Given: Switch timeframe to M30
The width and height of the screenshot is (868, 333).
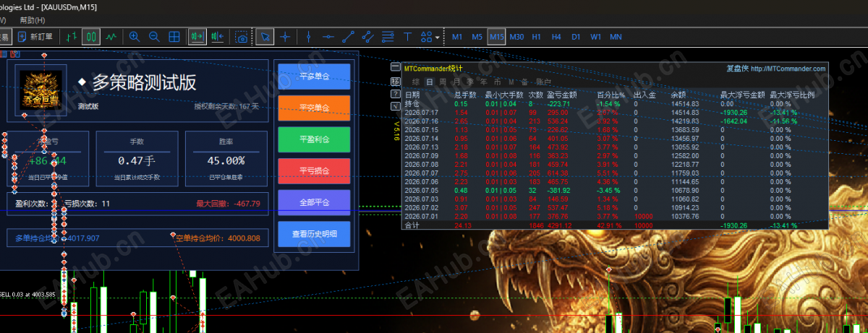Looking at the screenshot, I should tap(516, 36).
